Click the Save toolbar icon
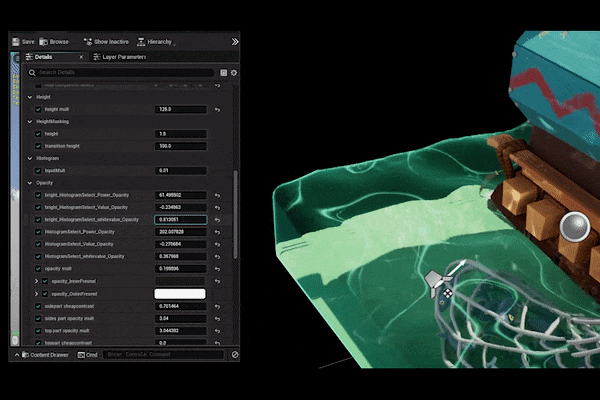Screen dimensions: 600x400 click(x=15, y=42)
